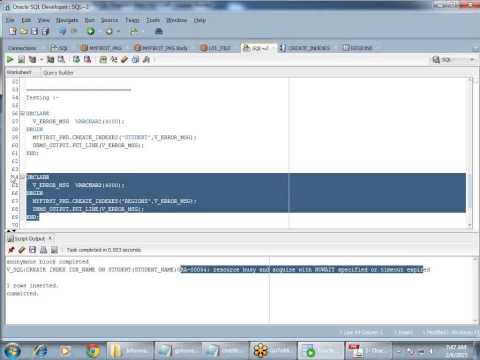480x360 pixels.
Task: Switch to the MYFIRST_PKG tab
Action: coord(101,48)
